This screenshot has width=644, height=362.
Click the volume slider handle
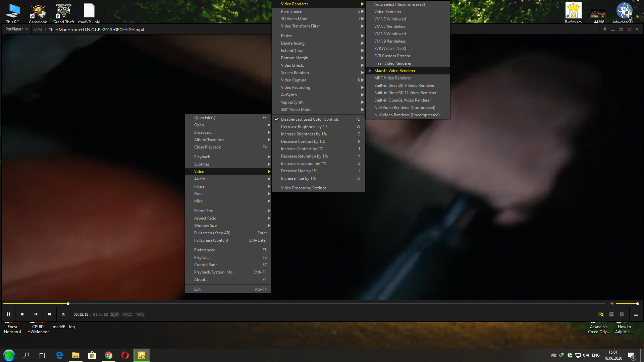coord(637,304)
